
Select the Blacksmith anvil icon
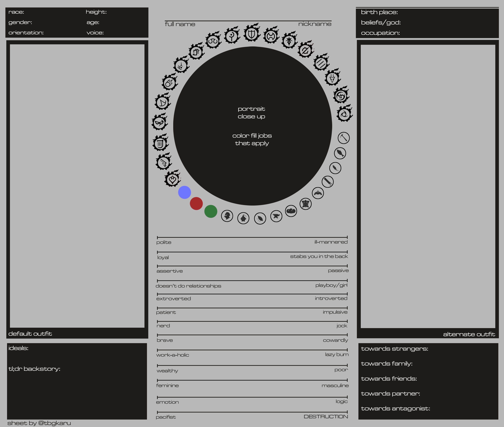(276, 216)
